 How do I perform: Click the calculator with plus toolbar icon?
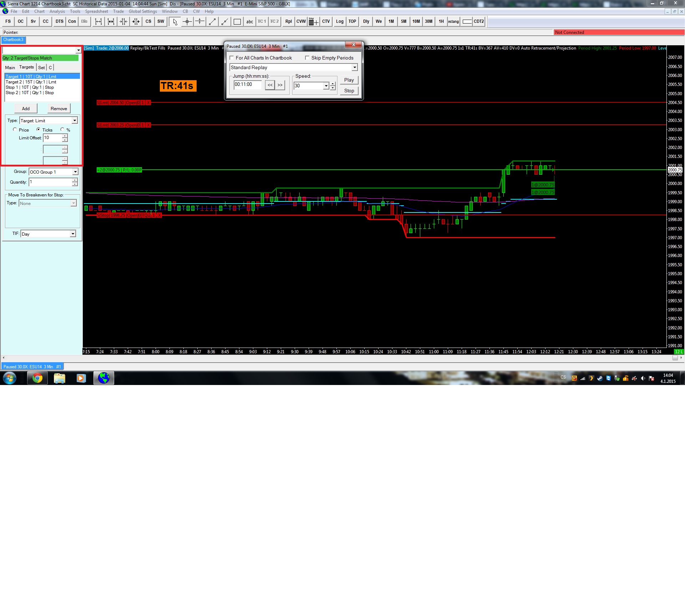[313, 22]
